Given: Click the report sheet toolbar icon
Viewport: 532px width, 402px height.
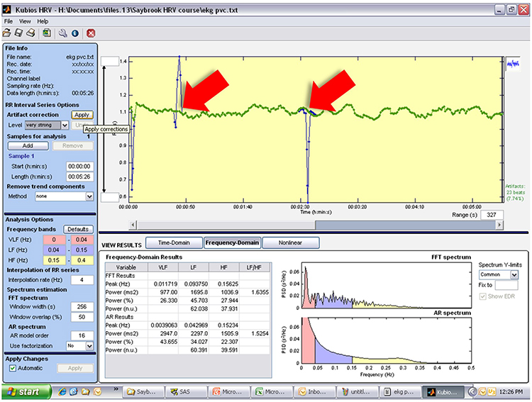Looking at the screenshot, I should pos(46,33).
